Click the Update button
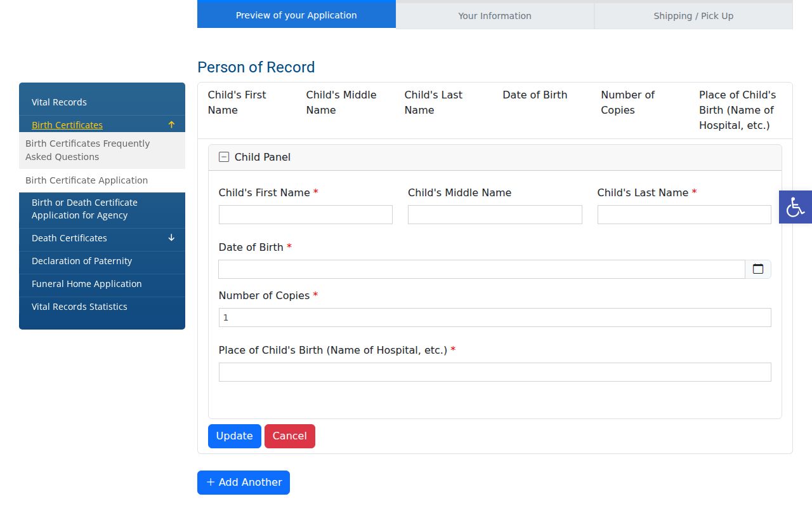This screenshot has height=508, width=812. click(x=234, y=436)
